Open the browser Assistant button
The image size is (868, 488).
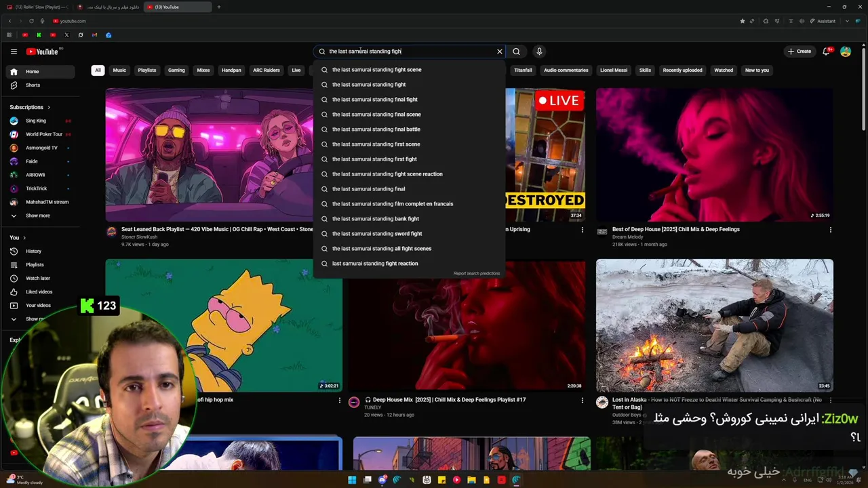click(823, 21)
